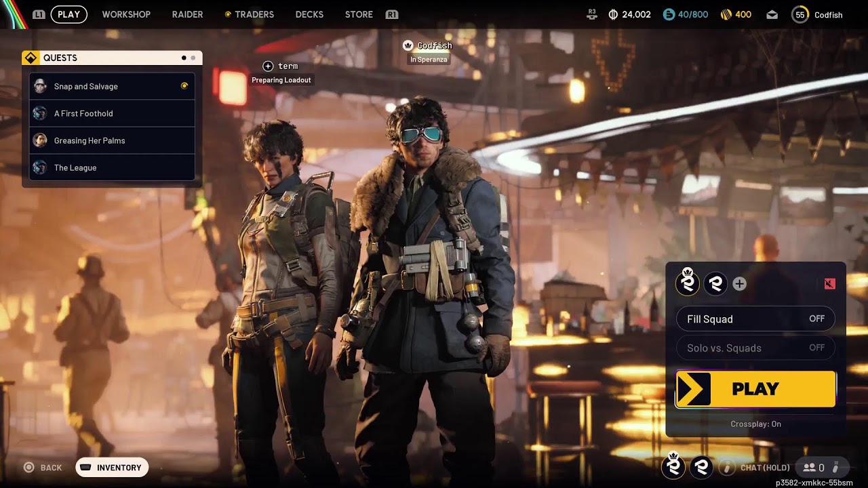The image size is (868, 488).
Task: Click the crown icon beside Codfish nameplate
Action: click(408, 45)
